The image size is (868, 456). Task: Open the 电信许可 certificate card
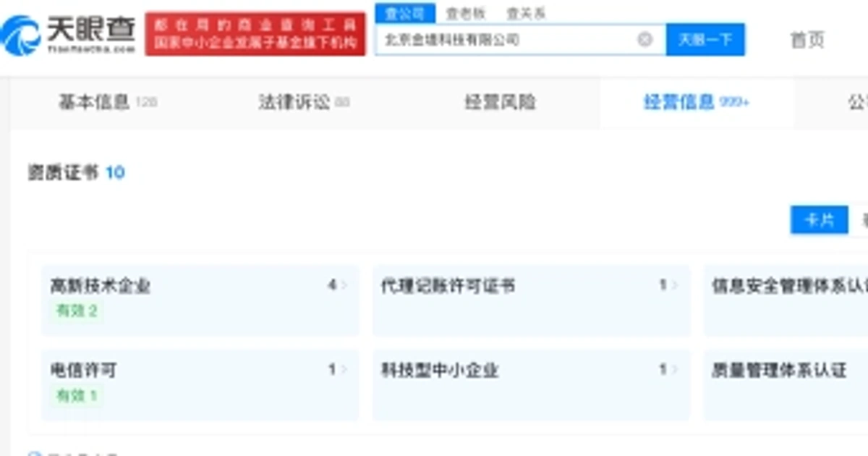coord(200,384)
